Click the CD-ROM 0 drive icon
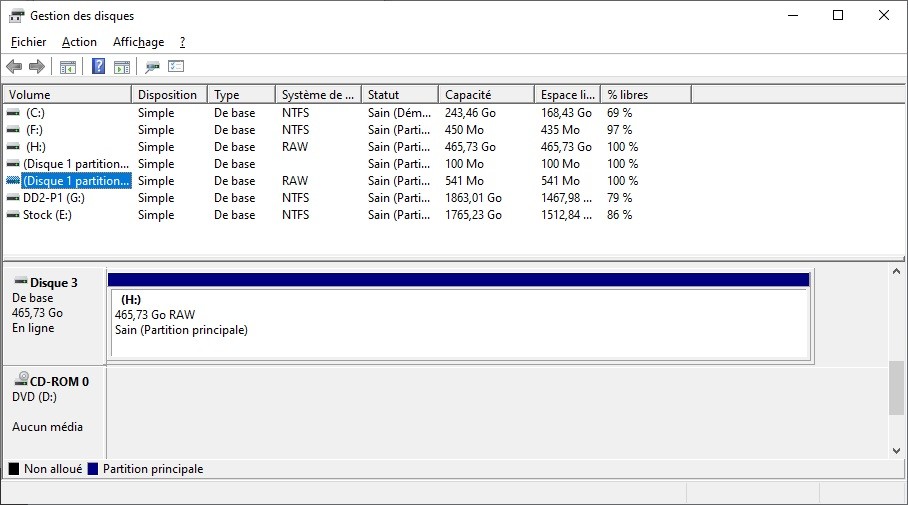 coord(22,380)
